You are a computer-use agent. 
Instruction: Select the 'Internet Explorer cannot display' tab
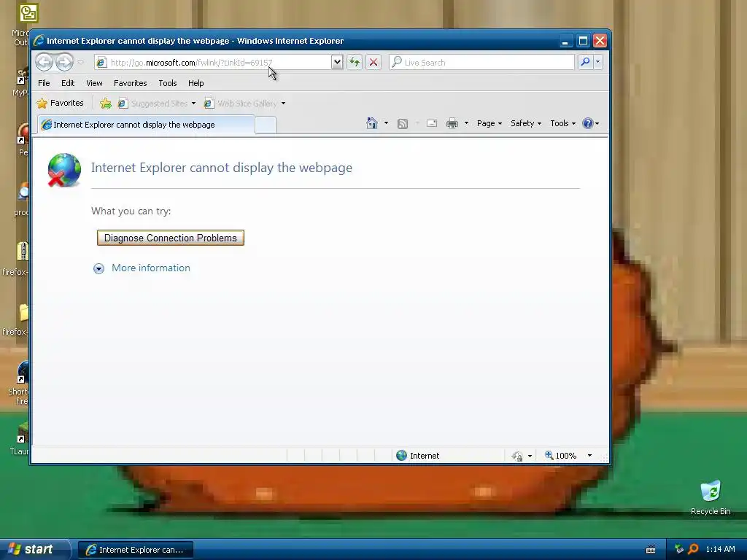coord(146,125)
